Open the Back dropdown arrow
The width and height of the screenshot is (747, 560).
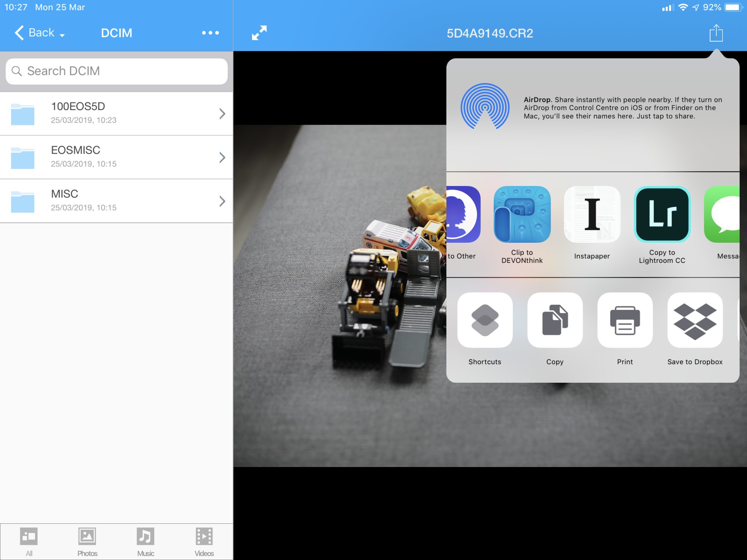pyautogui.click(x=62, y=35)
